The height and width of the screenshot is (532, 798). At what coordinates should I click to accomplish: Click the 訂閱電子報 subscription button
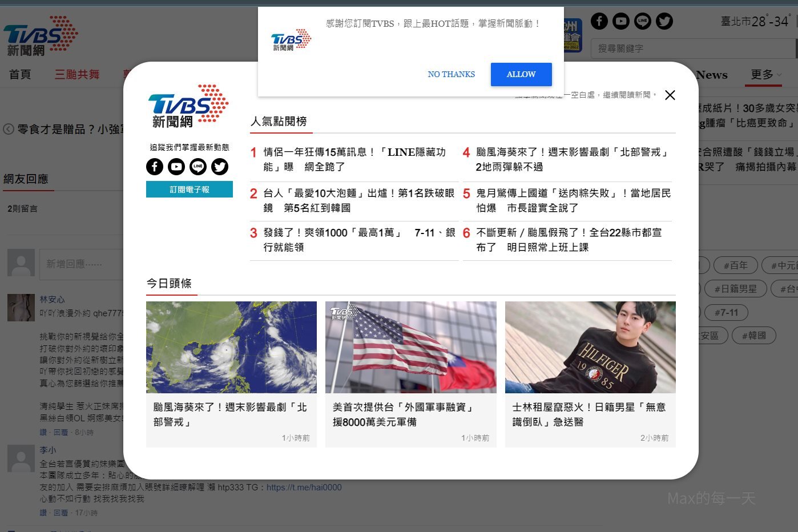point(190,189)
